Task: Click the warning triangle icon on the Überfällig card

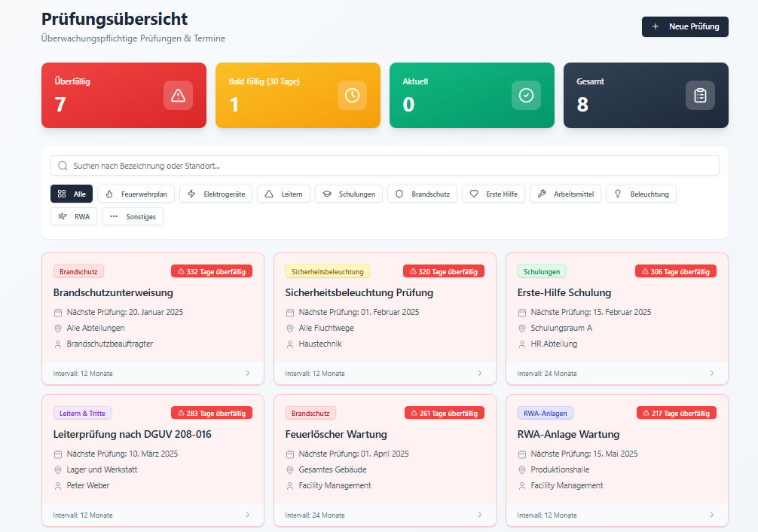Action: click(x=177, y=95)
